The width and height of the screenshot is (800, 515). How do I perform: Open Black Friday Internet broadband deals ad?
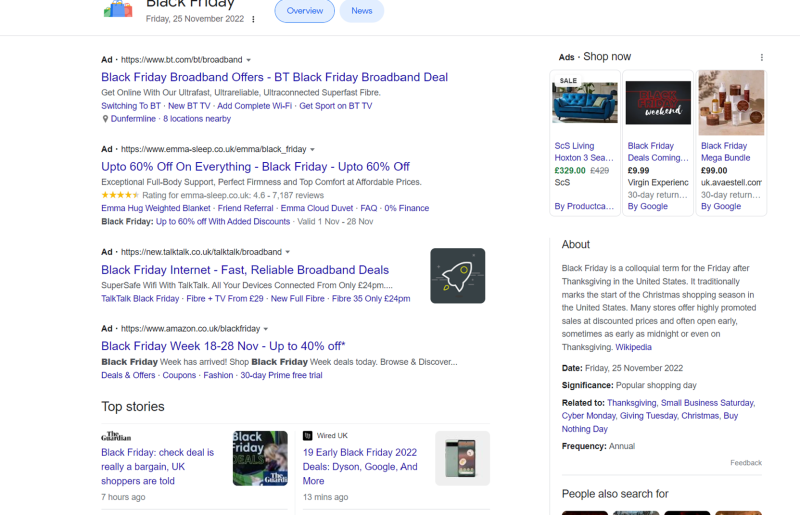[x=245, y=269]
